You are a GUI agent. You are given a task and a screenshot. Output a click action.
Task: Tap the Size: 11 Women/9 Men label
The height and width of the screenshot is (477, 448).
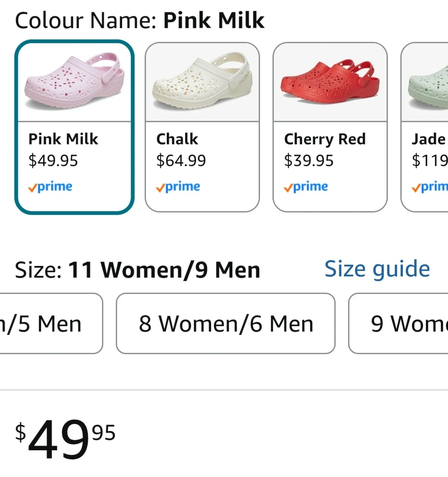coord(137,270)
